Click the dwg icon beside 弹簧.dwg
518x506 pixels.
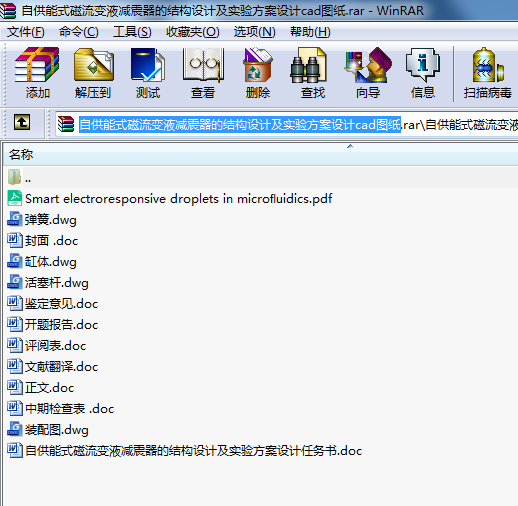coord(15,219)
